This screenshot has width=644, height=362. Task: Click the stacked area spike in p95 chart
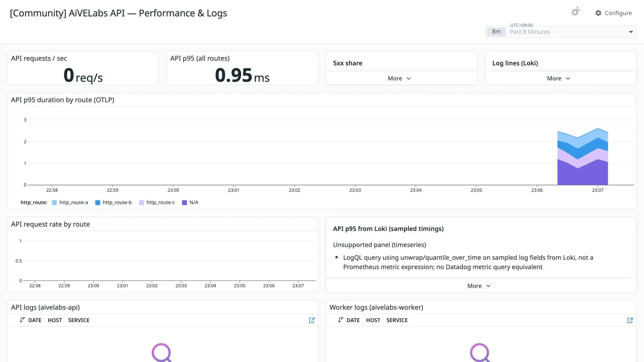[583, 158]
